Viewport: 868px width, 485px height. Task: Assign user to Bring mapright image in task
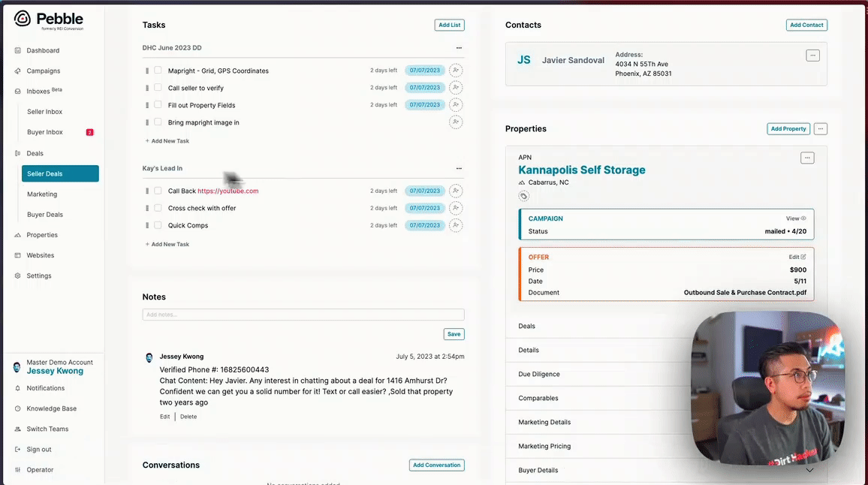(x=456, y=122)
